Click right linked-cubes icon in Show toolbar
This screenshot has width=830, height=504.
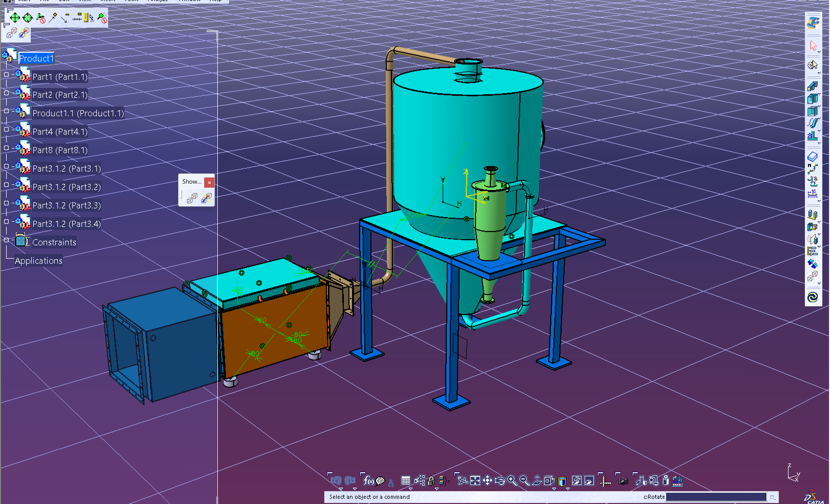click(x=206, y=198)
